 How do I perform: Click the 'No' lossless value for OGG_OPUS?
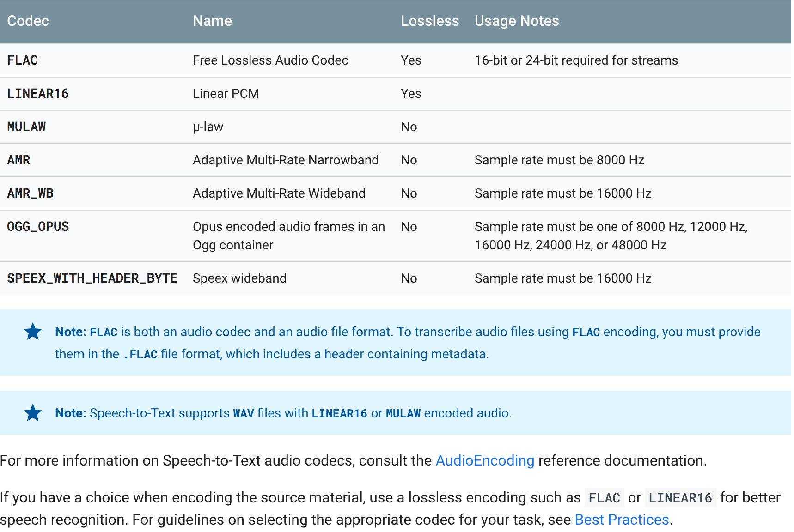(x=409, y=227)
